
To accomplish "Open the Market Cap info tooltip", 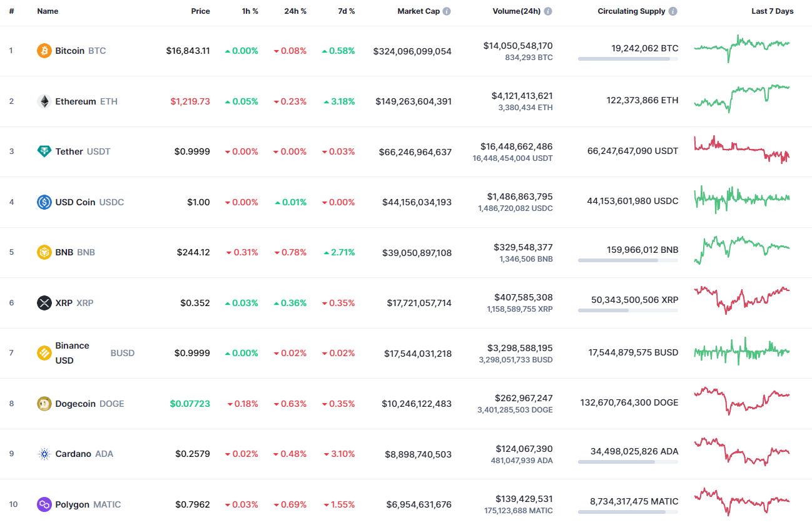I will pyautogui.click(x=448, y=11).
